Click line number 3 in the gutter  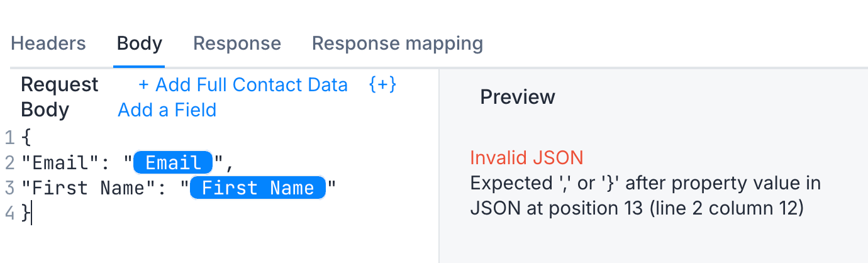click(x=8, y=188)
